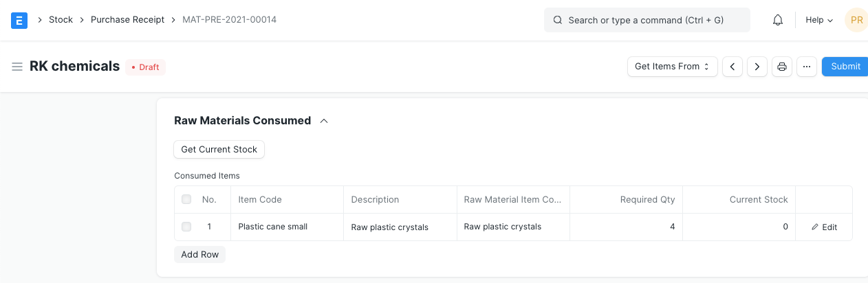The image size is (868, 283).
Task: Open the Get Items From dropdown
Action: pos(672,67)
